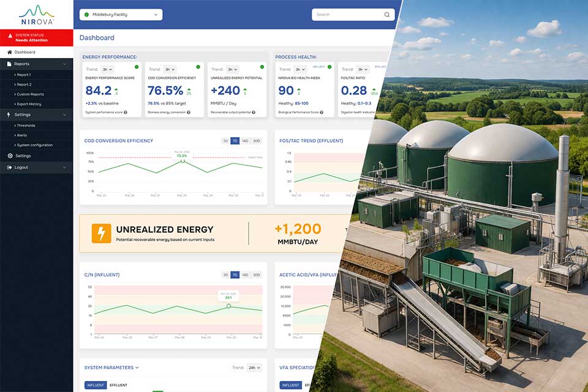Click the help icon beside Biomass energy conversion
Screen dimensions: 588x392
pyautogui.click(x=188, y=112)
